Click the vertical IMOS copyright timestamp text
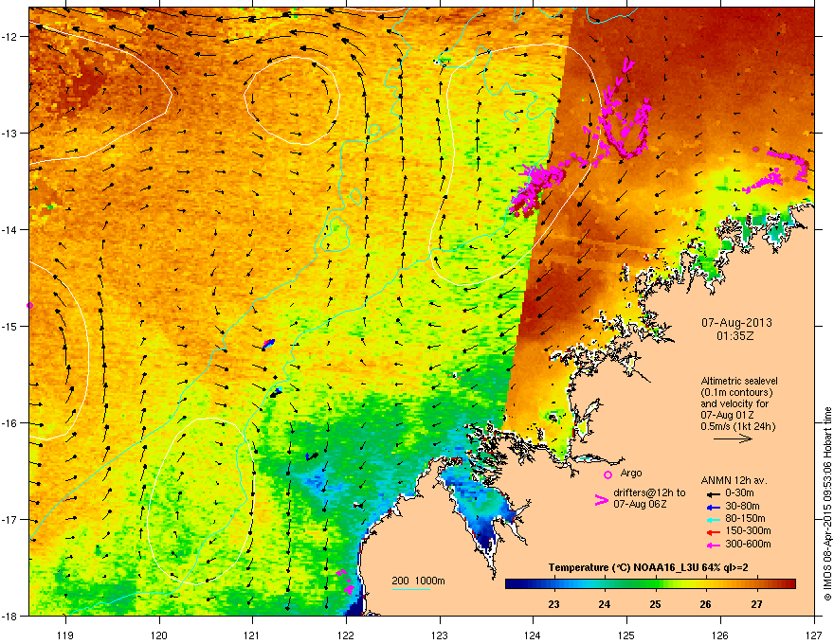This screenshot has height=644, width=834. click(827, 504)
